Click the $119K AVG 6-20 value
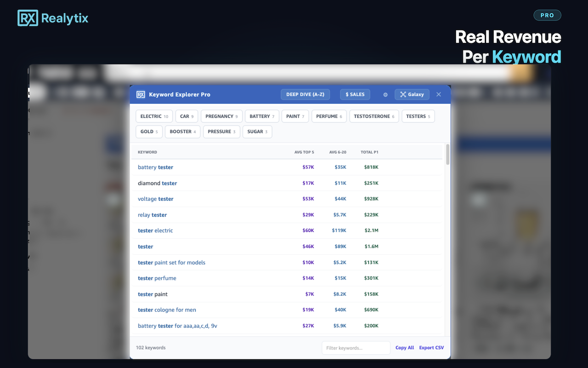 [339, 230]
